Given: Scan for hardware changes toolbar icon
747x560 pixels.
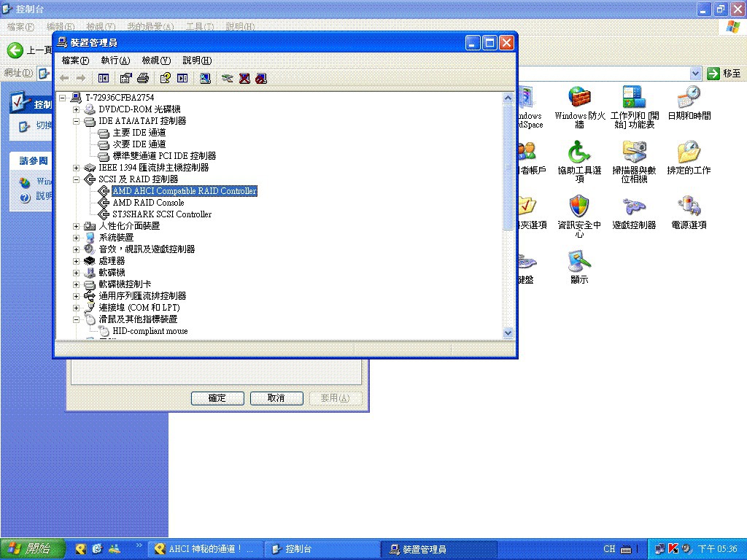Looking at the screenshot, I should pyautogui.click(x=205, y=78).
